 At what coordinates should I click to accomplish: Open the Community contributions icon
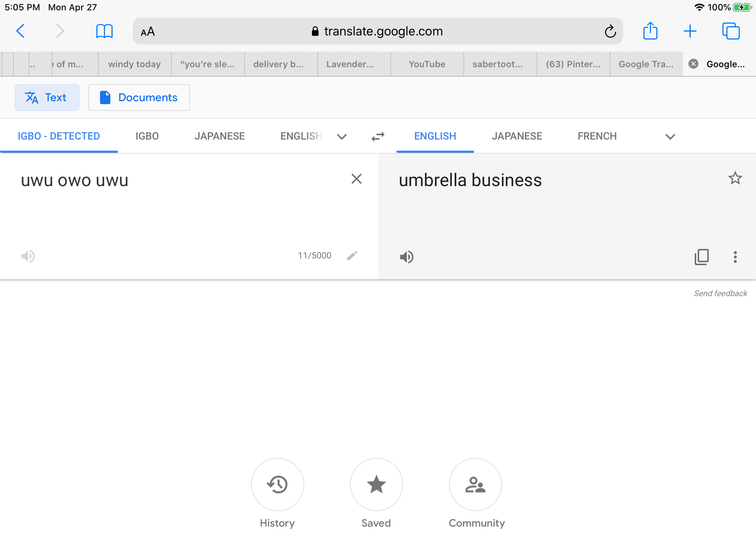coord(475,484)
